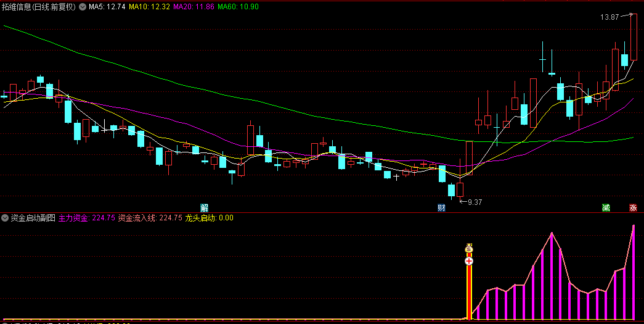Select the MA60: 10.90 indicator label
The height and width of the screenshot is (324, 644).
(238, 7)
